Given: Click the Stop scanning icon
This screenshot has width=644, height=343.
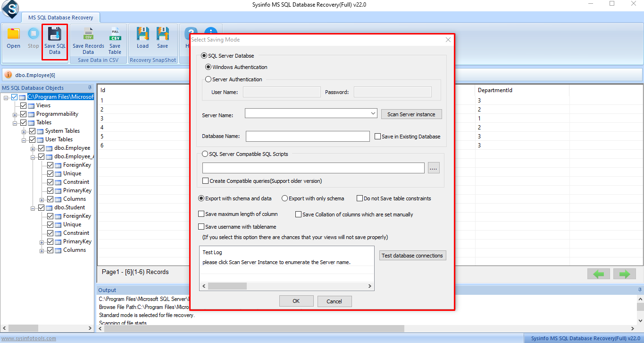Looking at the screenshot, I should (33, 34).
